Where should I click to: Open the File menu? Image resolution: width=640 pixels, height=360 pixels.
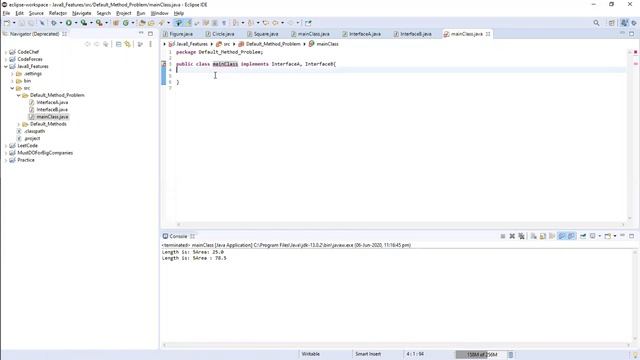tap(6, 13)
